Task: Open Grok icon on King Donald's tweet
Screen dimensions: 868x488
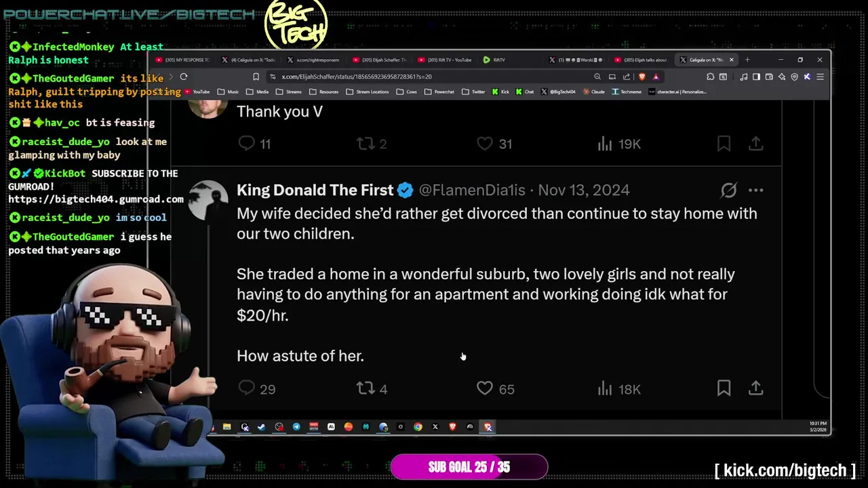Action: [728, 190]
